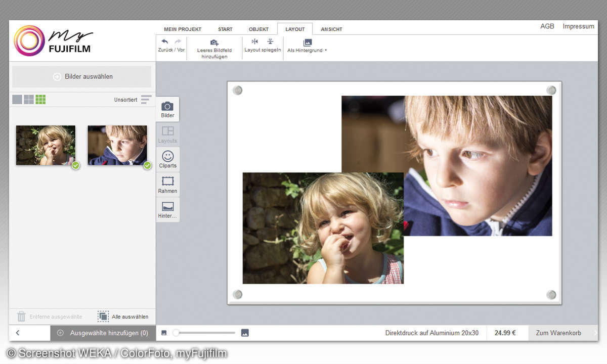
Task: Open the Bilder side panel
Action: (167, 109)
